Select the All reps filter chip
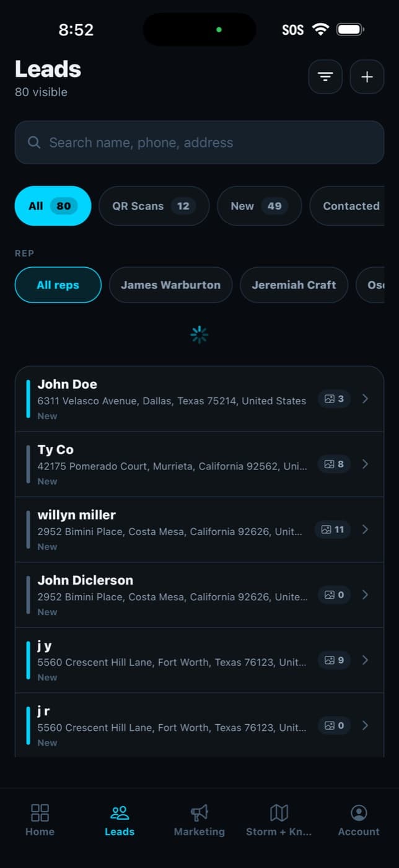This screenshot has width=399, height=868. click(58, 285)
